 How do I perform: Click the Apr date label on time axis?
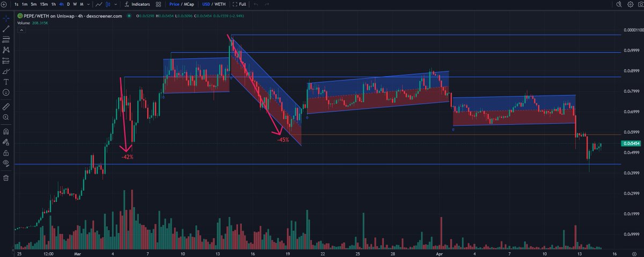(440, 253)
